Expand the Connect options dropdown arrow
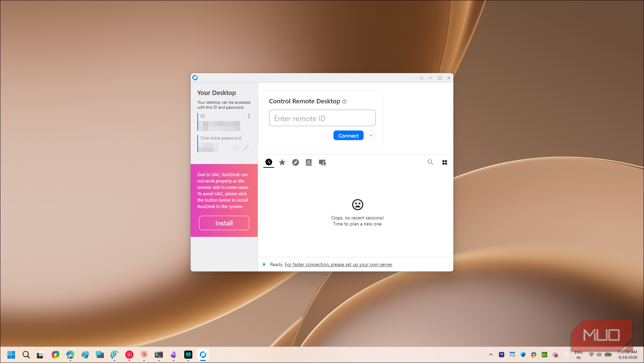The width and height of the screenshot is (644, 363). 371,135
